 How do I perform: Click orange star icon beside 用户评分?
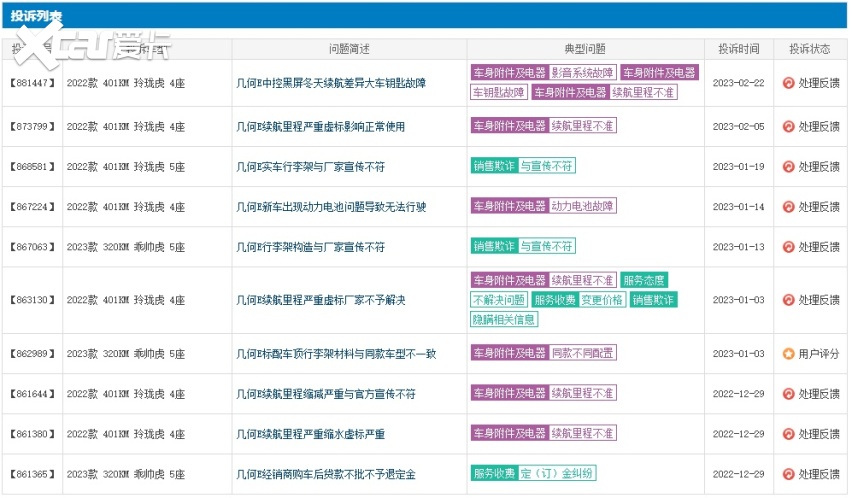pos(788,354)
